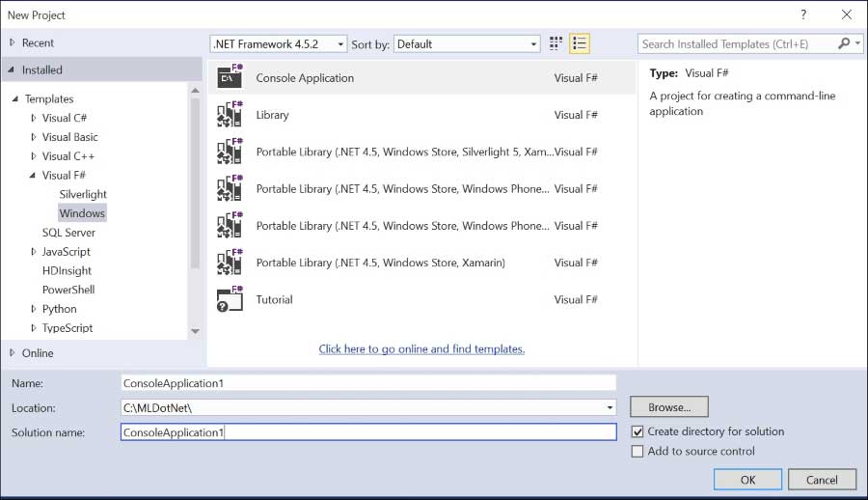Image resolution: width=868 pixels, height=500 pixels.
Task: Select Windows under Visual F#
Action: pos(82,213)
